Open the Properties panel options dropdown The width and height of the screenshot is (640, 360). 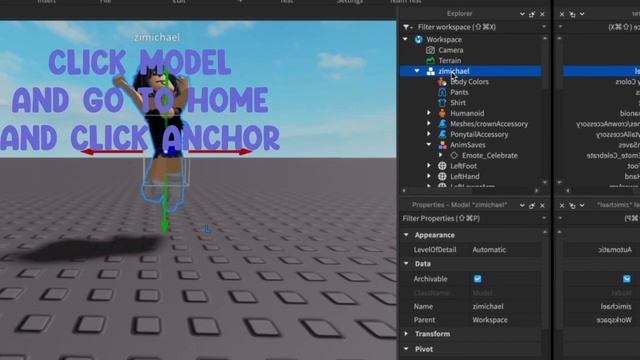coord(522,205)
